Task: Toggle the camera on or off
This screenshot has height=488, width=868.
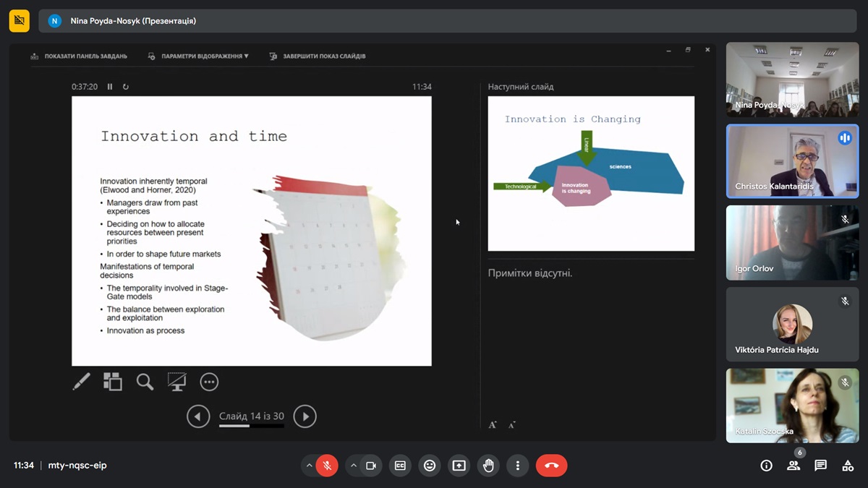Action: click(x=371, y=466)
